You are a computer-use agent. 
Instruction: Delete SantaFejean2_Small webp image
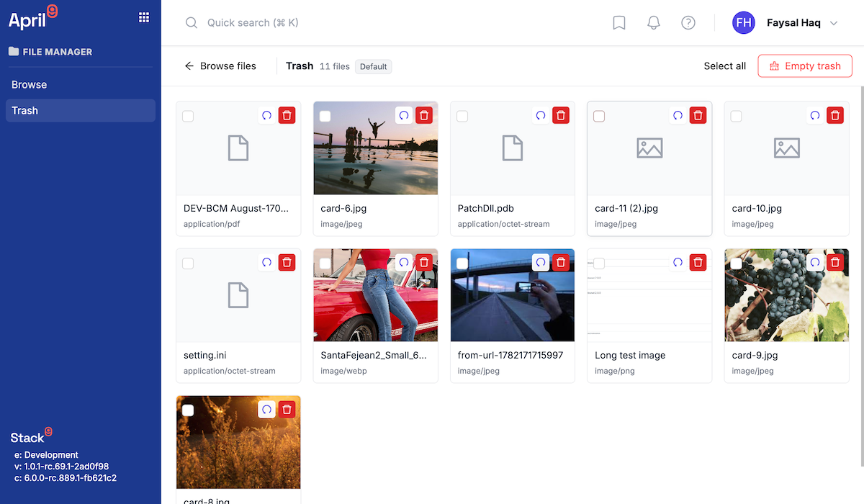point(424,262)
